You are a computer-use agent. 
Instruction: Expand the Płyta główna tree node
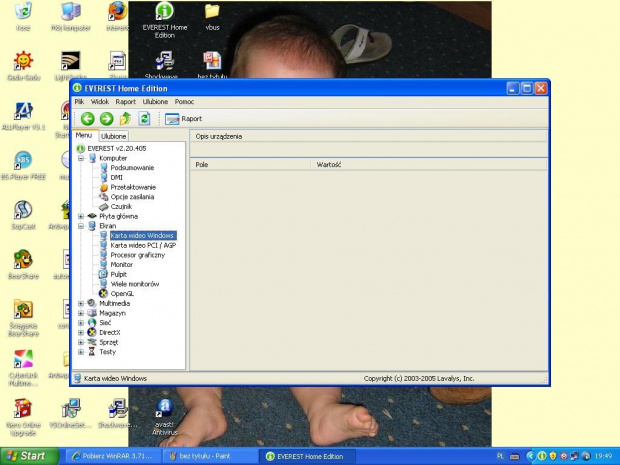[x=81, y=216]
